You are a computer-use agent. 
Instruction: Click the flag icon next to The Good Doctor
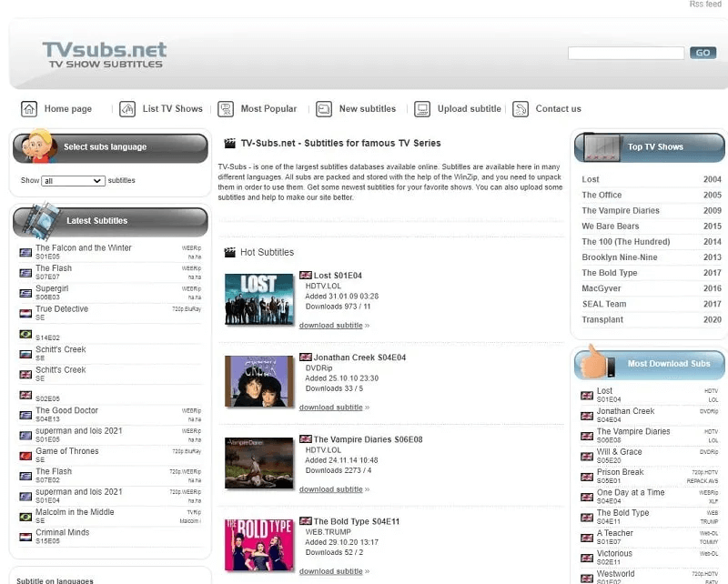[x=25, y=415]
